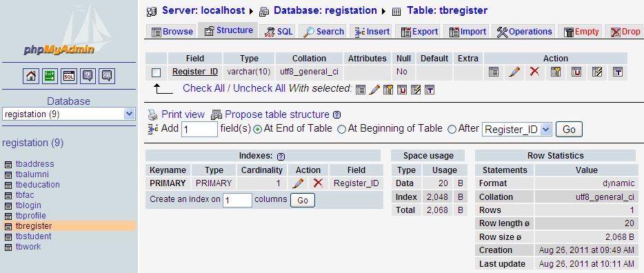The image size is (644, 273).
Task: Set primary key icon in Register_ID row
Action: (556, 72)
